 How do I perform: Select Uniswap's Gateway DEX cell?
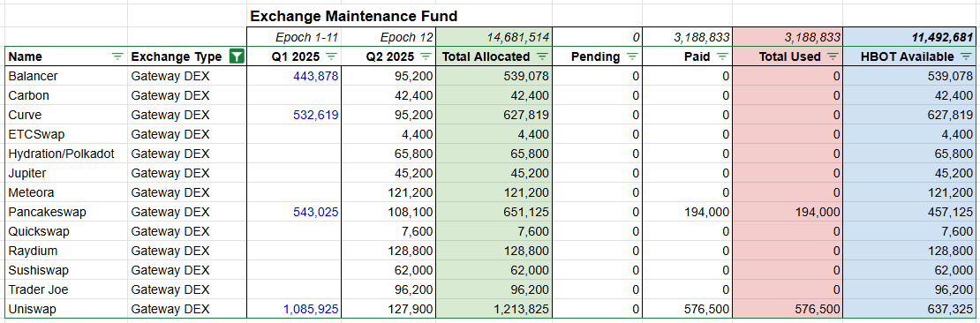187,309
